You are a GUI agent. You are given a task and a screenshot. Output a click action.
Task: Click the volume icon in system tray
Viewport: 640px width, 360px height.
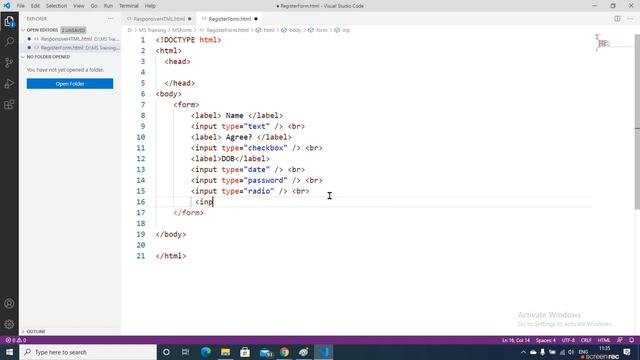coord(571,352)
